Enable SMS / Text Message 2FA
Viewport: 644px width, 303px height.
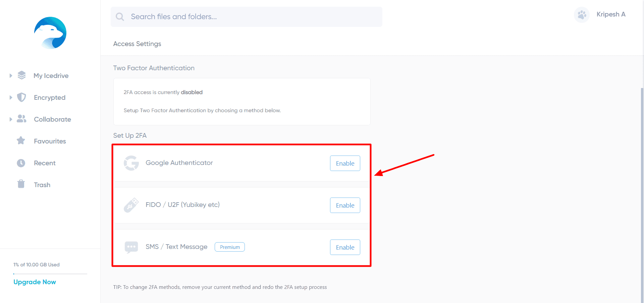345,247
